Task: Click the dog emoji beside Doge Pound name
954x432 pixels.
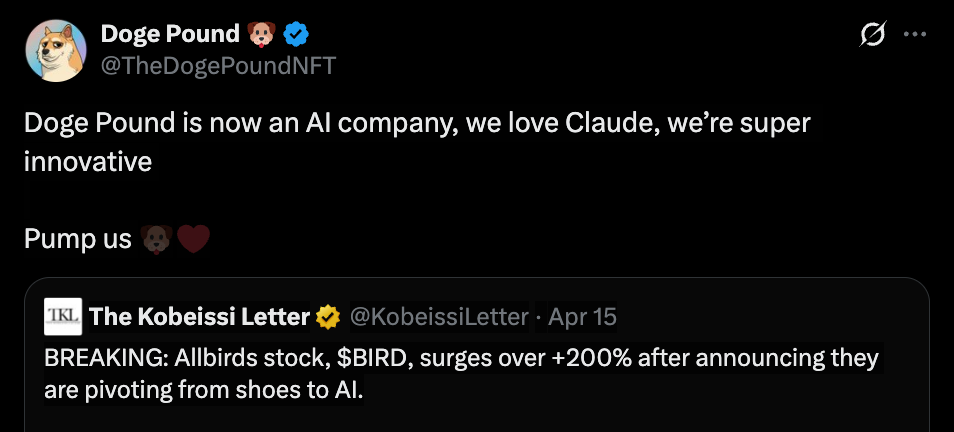Action: (261, 34)
